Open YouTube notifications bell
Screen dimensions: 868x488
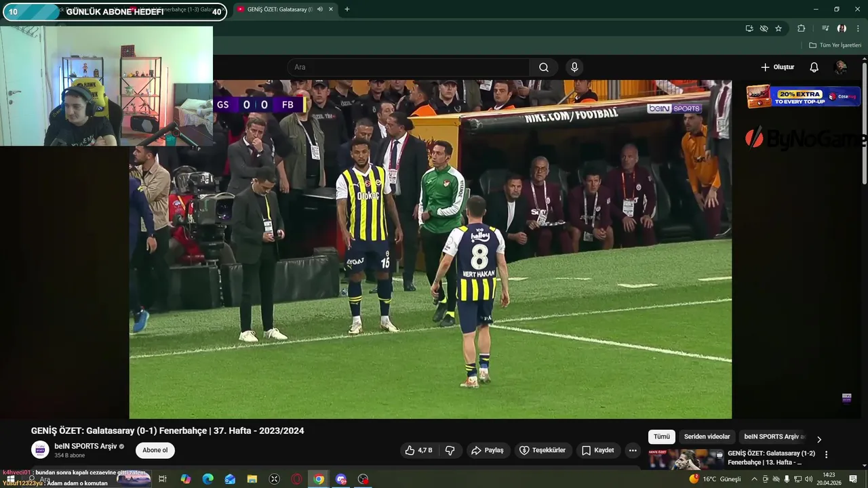pyautogui.click(x=814, y=67)
